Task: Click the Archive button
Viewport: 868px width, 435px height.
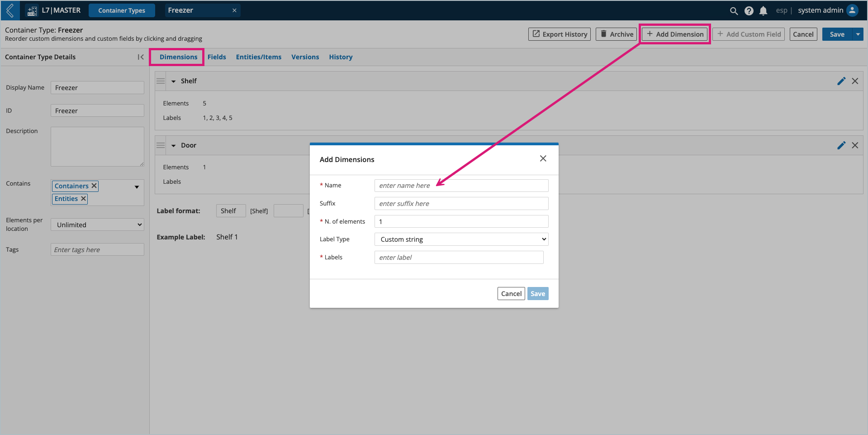Action: (616, 34)
